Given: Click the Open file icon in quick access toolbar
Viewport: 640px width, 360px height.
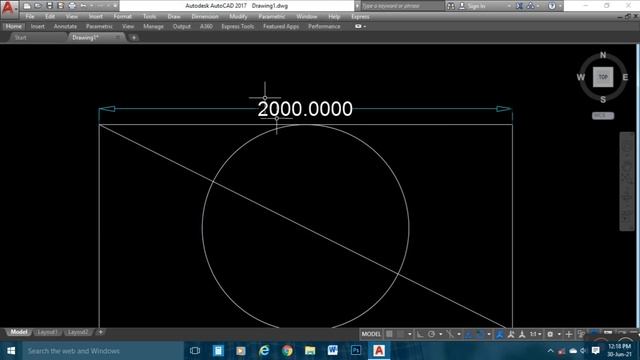Looking at the screenshot, I should click(x=38, y=6).
